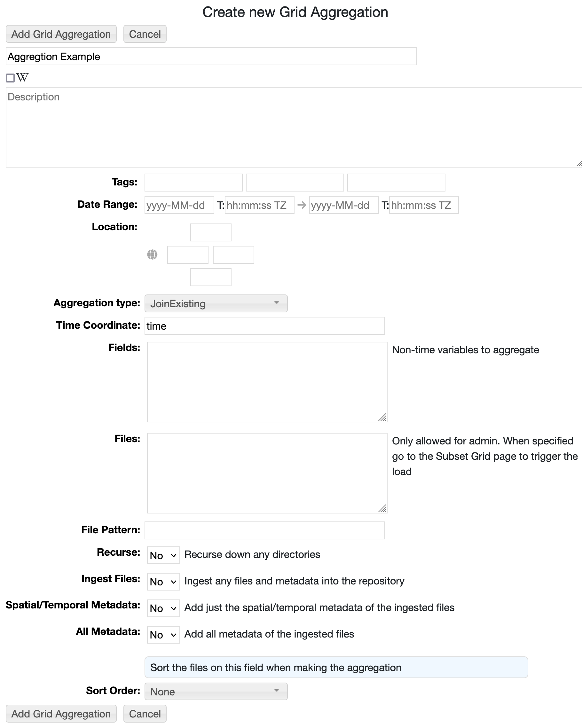Click the File Pattern input field
This screenshot has width=582, height=728.
pyautogui.click(x=265, y=530)
